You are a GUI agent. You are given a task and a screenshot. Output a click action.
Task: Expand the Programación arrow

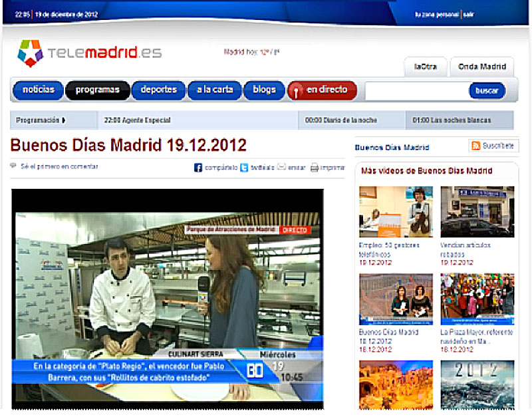click(x=64, y=120)
